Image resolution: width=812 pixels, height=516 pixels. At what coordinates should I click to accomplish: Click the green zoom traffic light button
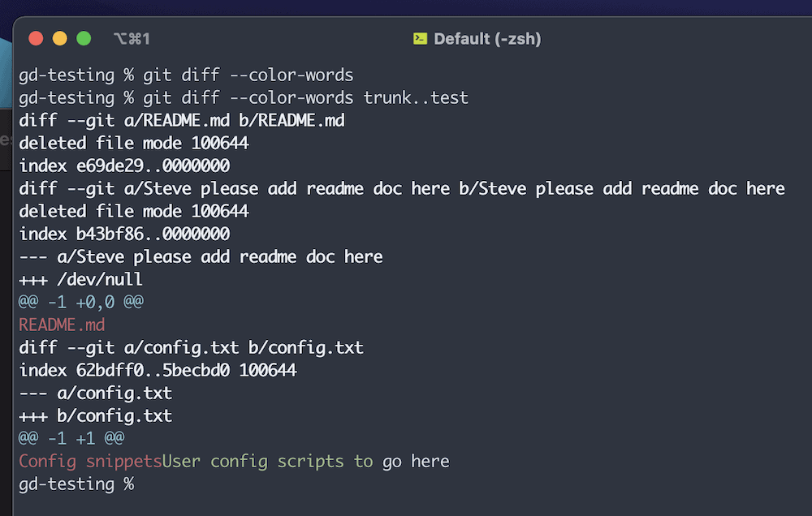(84, 38)
